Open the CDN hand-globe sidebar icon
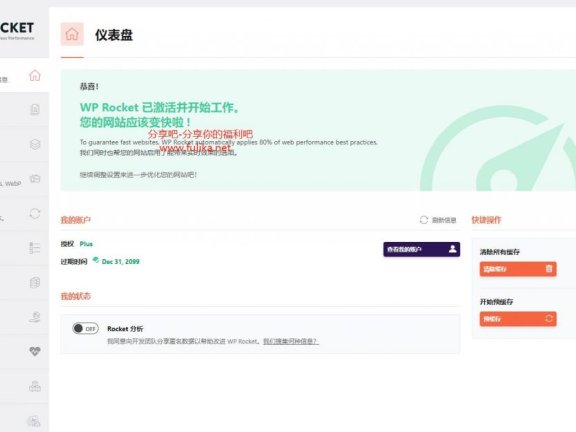The height and width of the screenshot is (432, 576). pyautogui.click(x=35, y=317)
